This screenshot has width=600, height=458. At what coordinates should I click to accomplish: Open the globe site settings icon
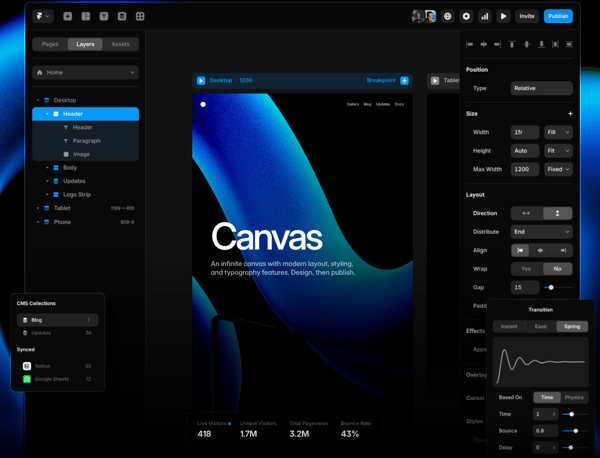pos(447,16)
